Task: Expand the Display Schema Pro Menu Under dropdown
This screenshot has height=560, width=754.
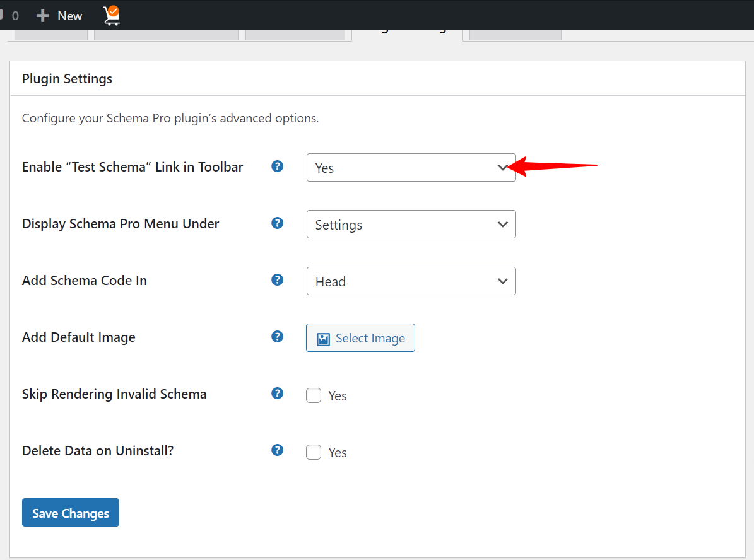Action: [411, 225]
